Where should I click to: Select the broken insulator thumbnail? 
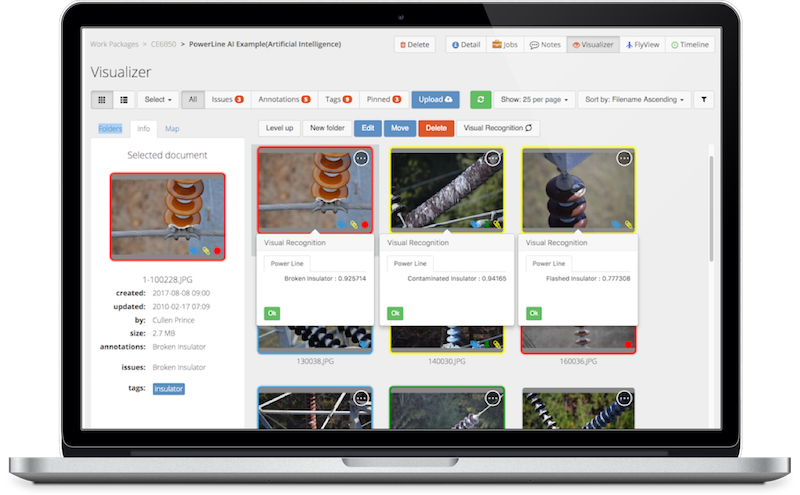(315, 190)
